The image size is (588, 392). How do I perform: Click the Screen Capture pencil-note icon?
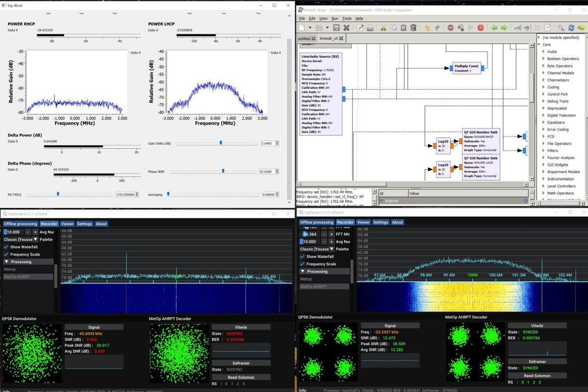[x=360, y=28]
